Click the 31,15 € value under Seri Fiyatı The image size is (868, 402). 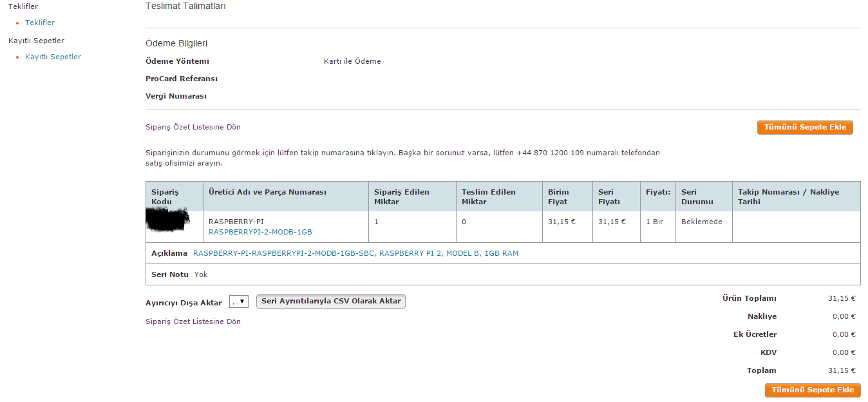pyautogui.click(x=612, y=222)
